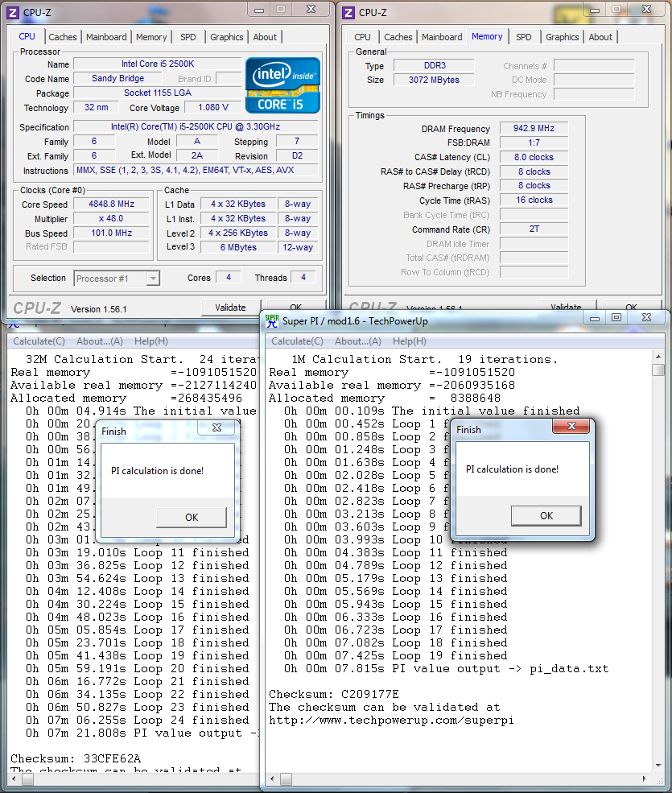
Task: Click scroll up arrow in 1M Super PI window
Action: (658, 356)
